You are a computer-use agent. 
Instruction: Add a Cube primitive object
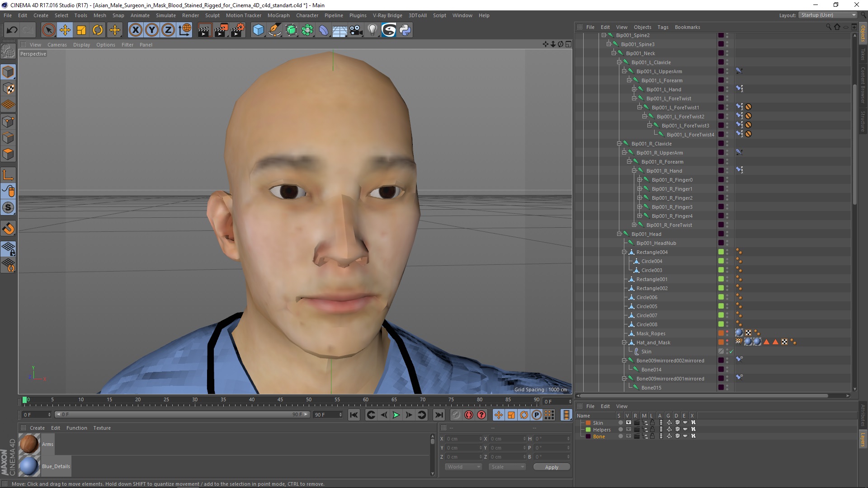click(258, 30)
